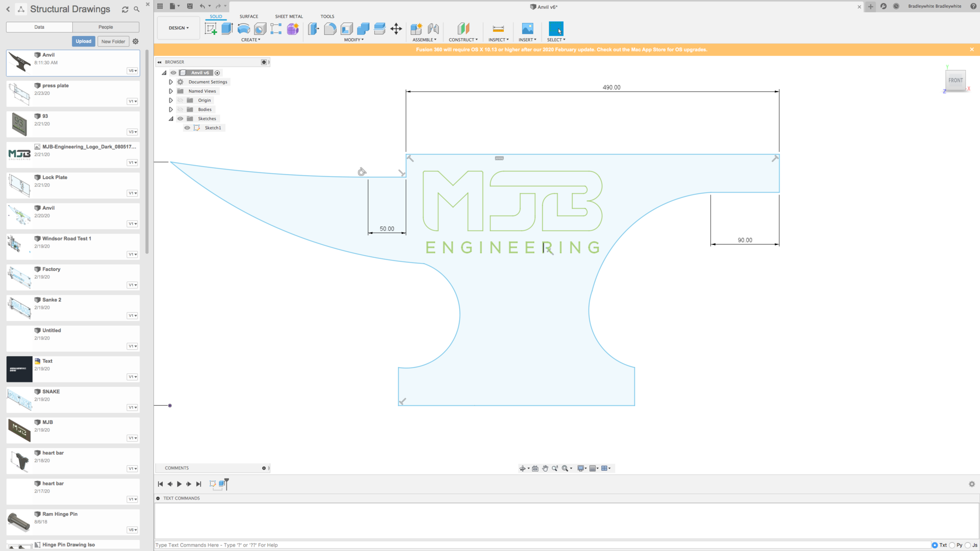980x551 pixels.
Task: Click the Measure tool in Inspect
Action: pyautogui.click(x=498, y=29)
